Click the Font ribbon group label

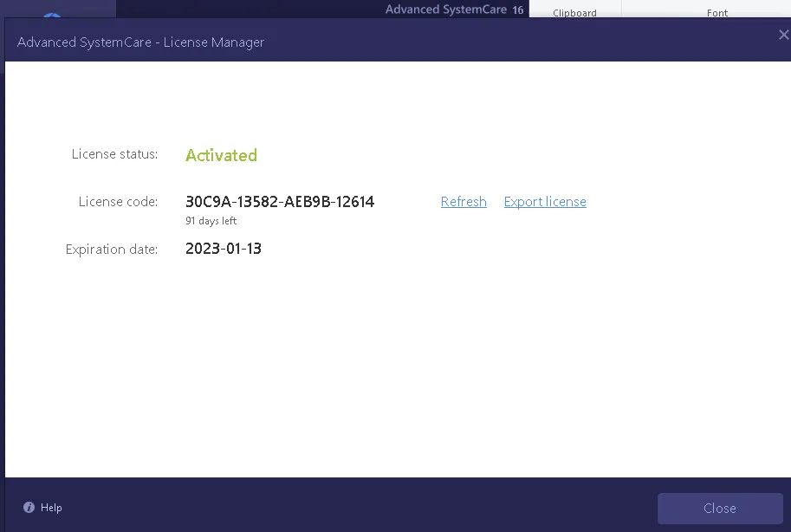click(717, 13)
